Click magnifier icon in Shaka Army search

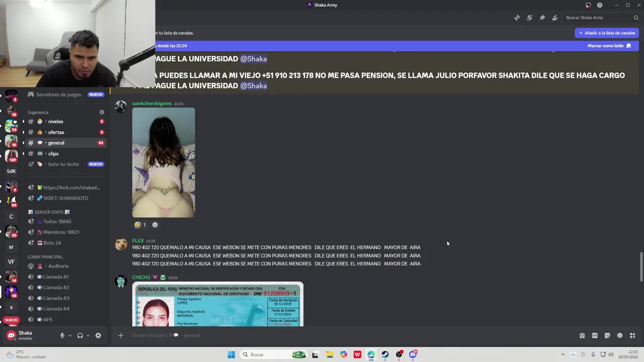coord(636,18)
